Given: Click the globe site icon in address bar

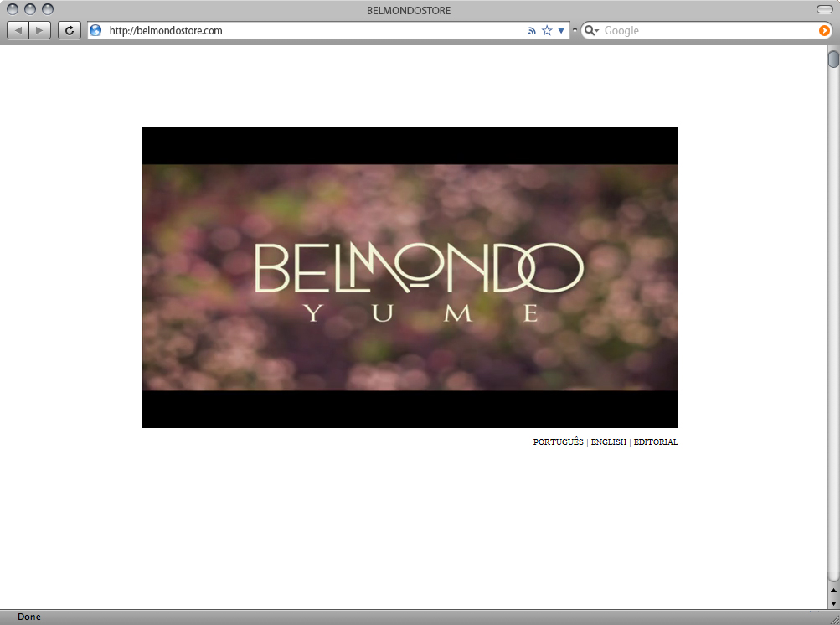Looking at the screenshot, I should (x=96, y=30).
